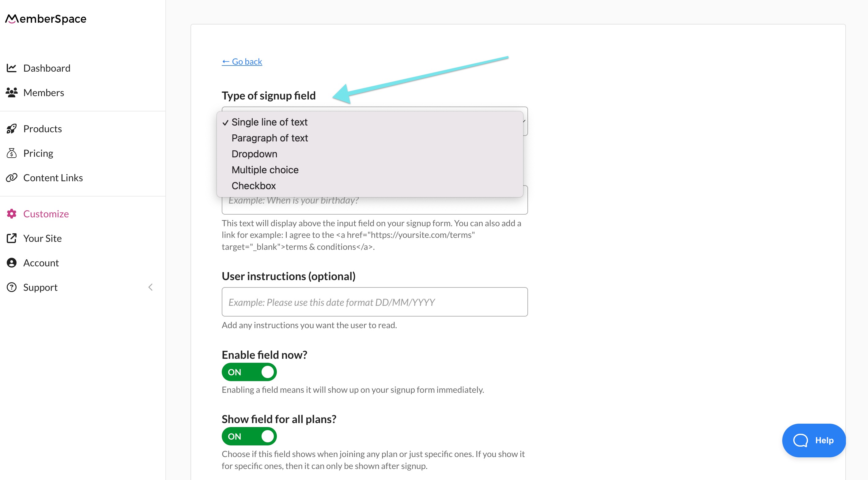Select 'Multiple choice' signup field type
Viewport: 868px width, 480px height.
[265, 169]
